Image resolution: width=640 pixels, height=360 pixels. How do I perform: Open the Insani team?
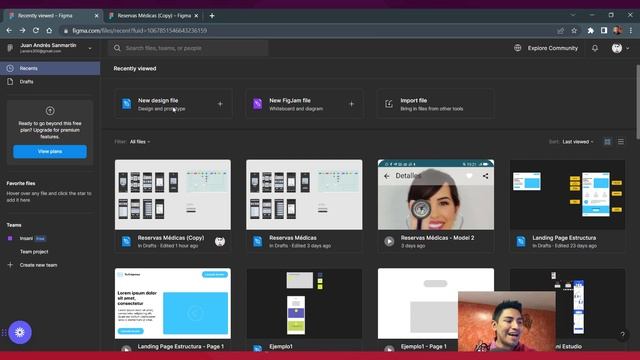pos(26,238)
